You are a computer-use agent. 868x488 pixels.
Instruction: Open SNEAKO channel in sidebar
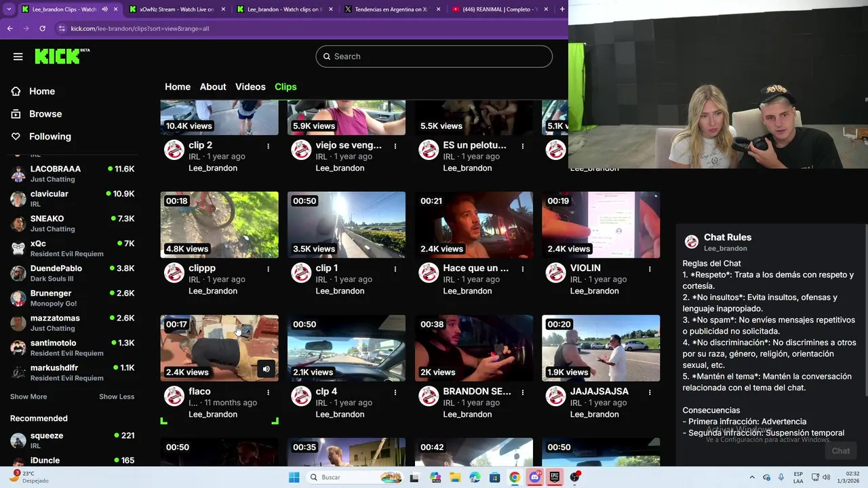(73, 224)
